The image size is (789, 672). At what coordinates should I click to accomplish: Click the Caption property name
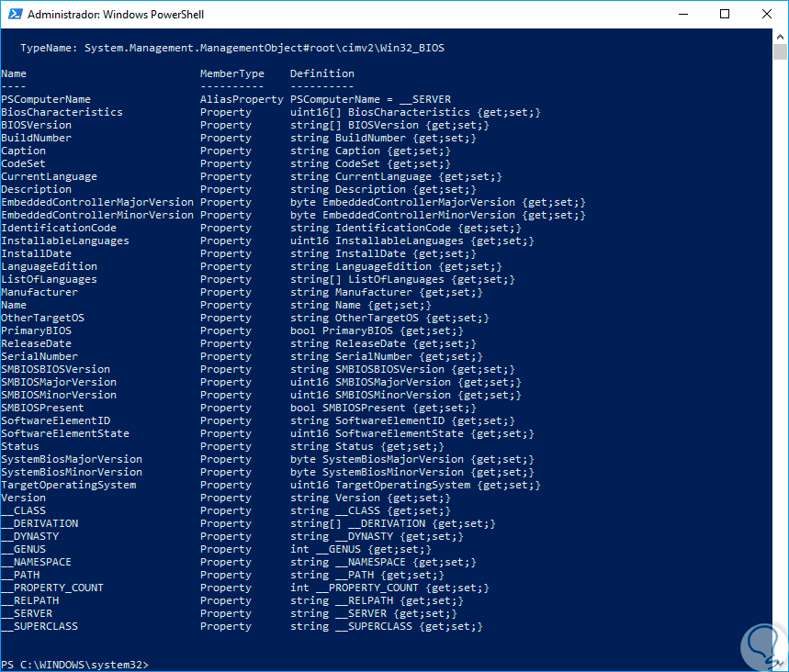[x=23, y=151]
